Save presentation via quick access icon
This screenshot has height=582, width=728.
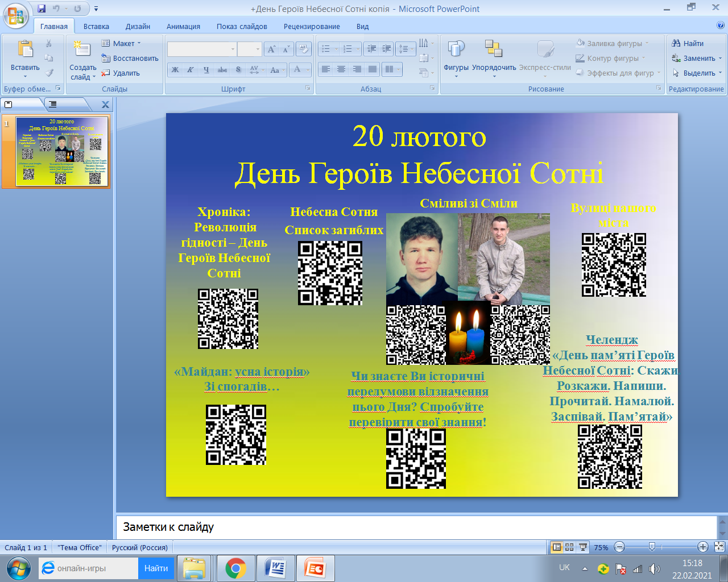[42, 9]
